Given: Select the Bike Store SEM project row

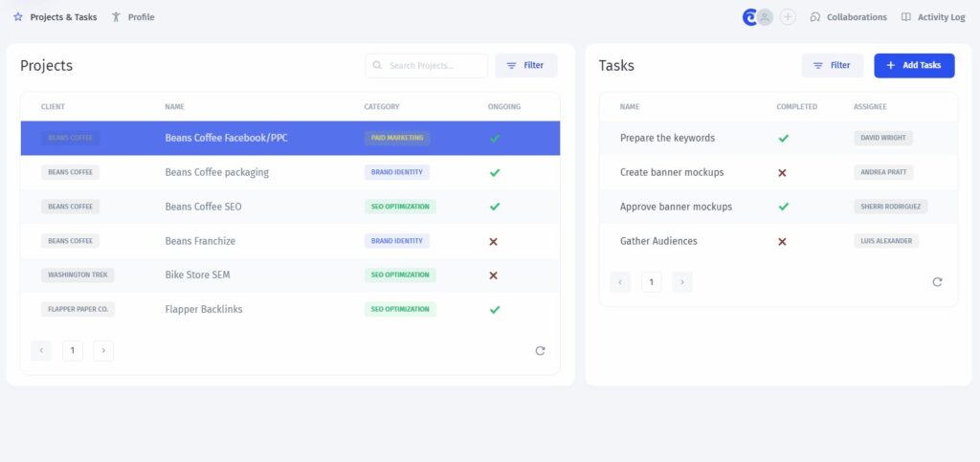Looking at the screenshot, I should tap(290, 275).
